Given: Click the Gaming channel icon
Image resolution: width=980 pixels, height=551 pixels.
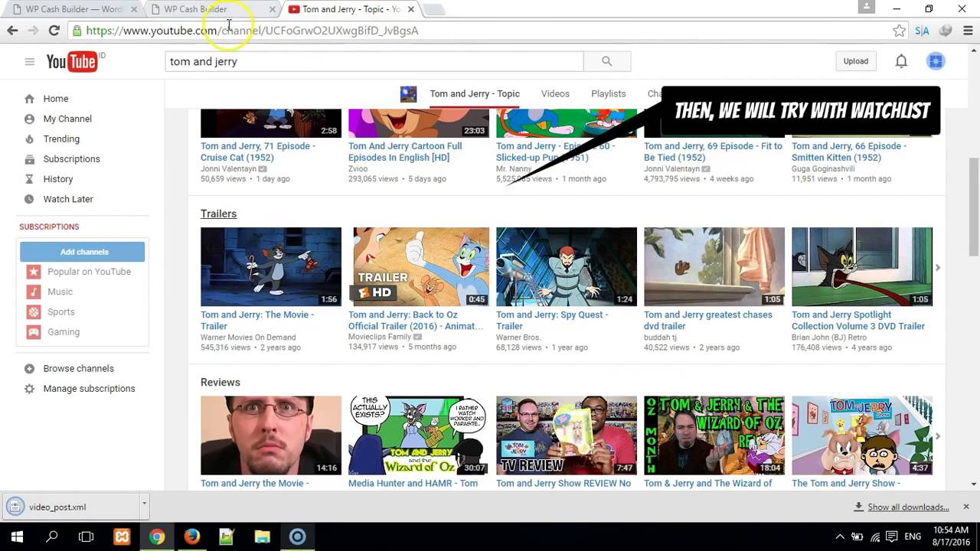Looking at the screenshot, I should pyautogui.click(x=34, y=332).
